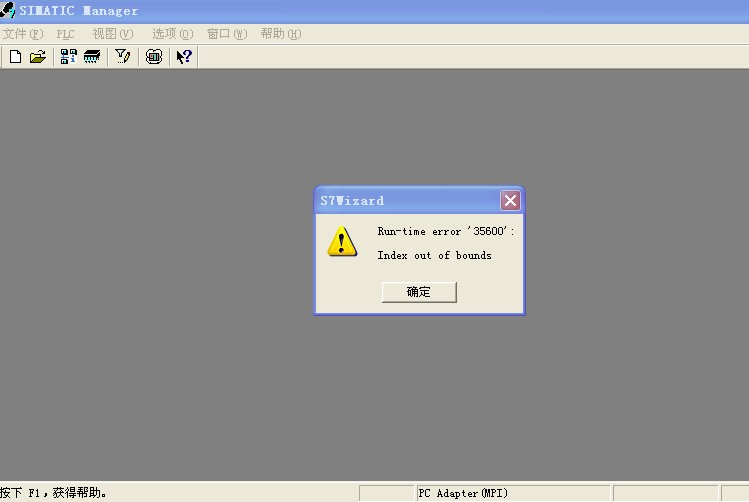
Task: Open the 窗口(W) menu
Action: 227,34
